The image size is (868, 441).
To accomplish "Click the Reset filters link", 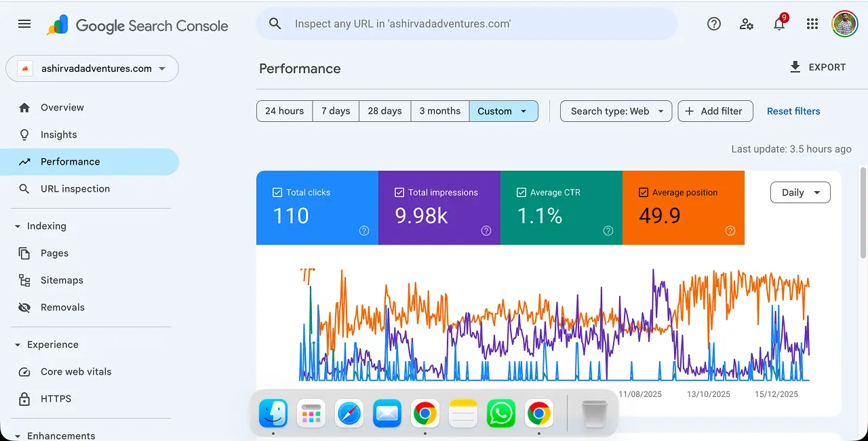I will point(793,111).
